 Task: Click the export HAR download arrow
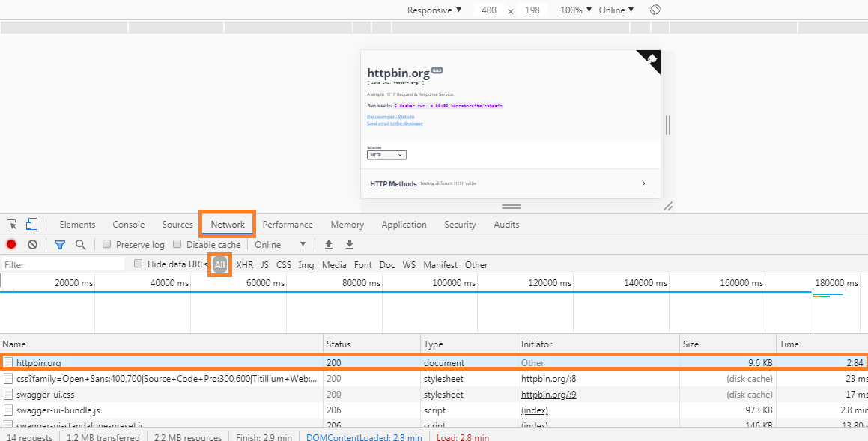(x=350, y=244)
